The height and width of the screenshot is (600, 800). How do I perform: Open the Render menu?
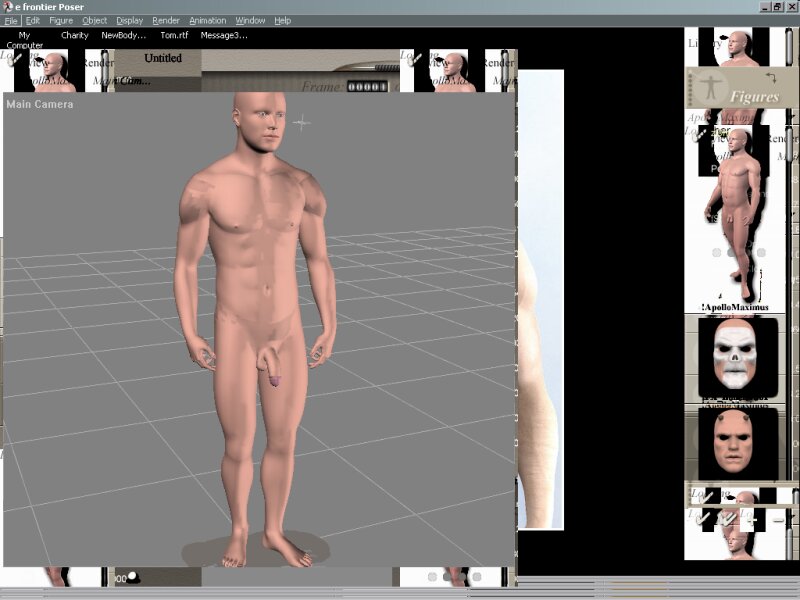click(166, 21)
